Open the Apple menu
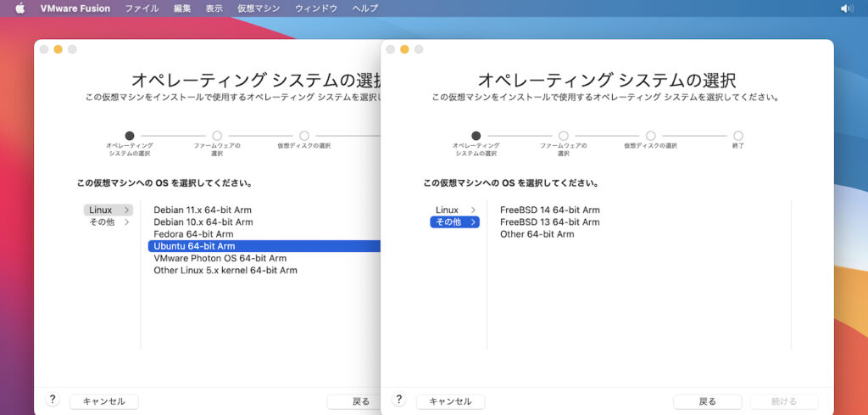The height and width of the screenshot is (415, 868). [20, 8]
